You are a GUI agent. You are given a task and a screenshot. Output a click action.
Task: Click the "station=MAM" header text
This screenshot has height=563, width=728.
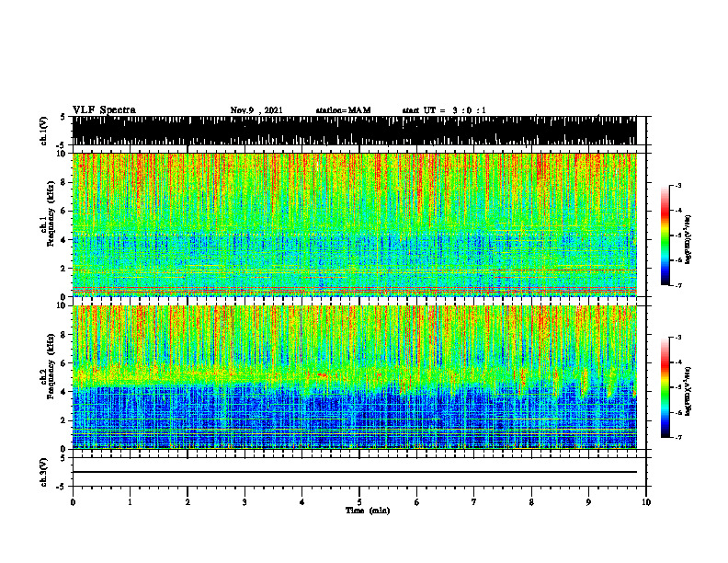tap(343, 110)
